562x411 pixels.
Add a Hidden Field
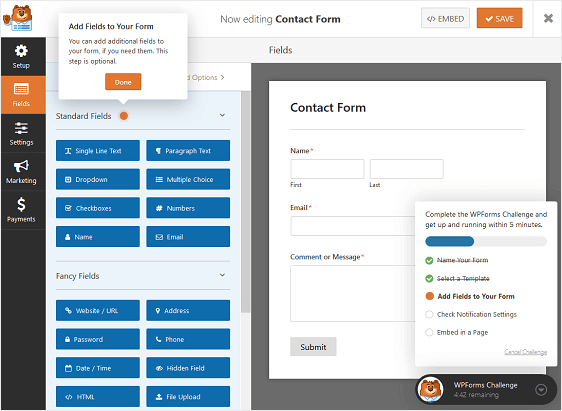[188, 368]
